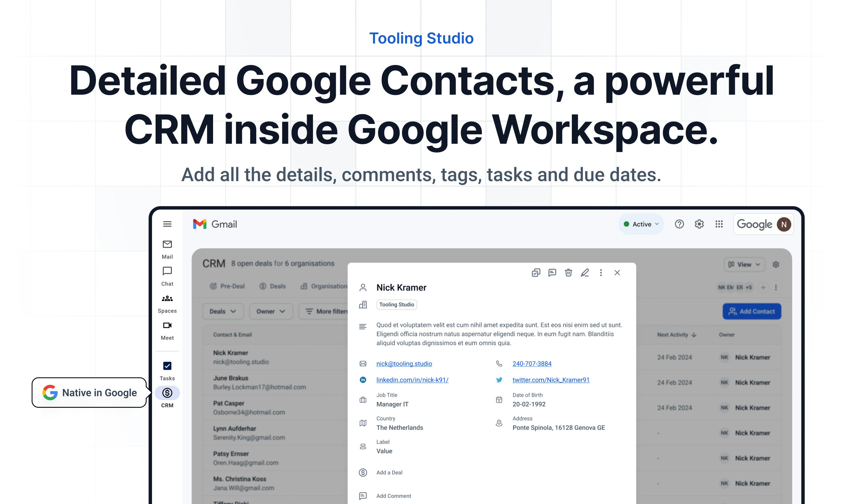Click Date of Birth value 20-02-1992
This screenshot has width=843, height=504.
[x=529, y=404]
